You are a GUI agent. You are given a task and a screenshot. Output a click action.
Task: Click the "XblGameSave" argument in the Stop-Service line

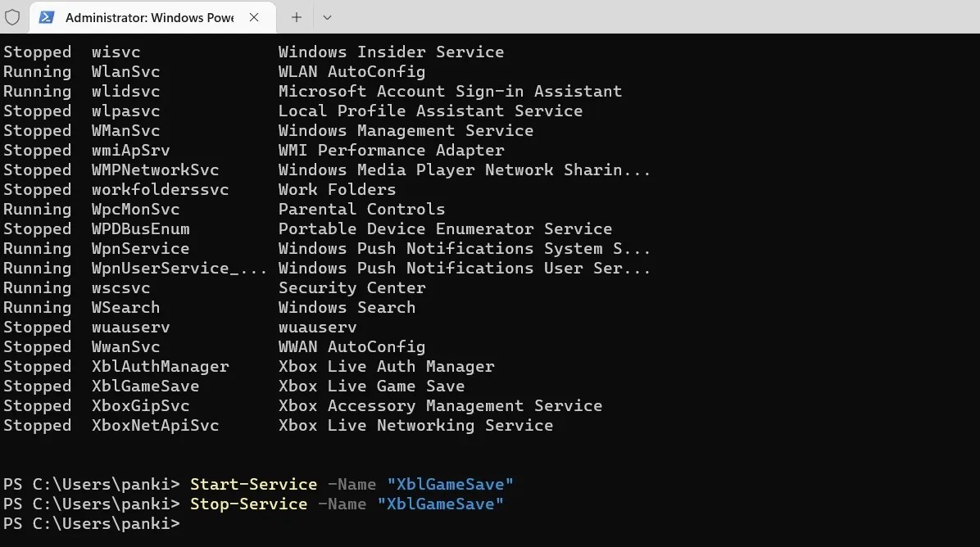tap(440, 504)
